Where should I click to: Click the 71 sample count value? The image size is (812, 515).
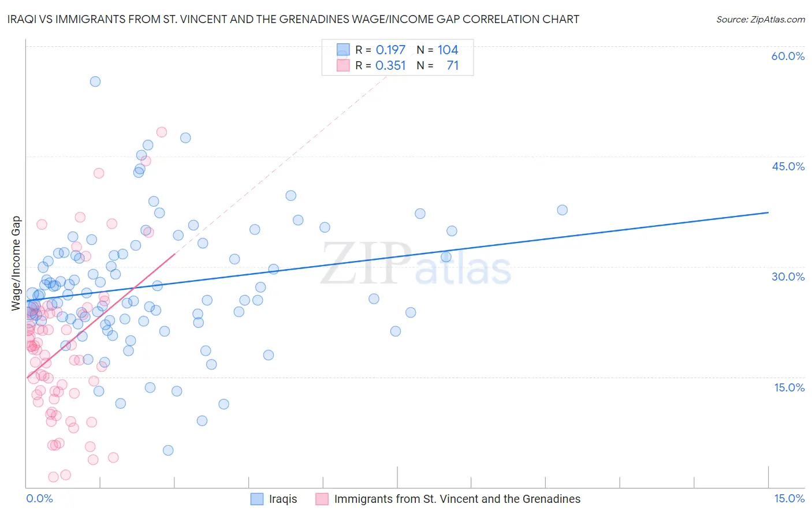[452, 65]
